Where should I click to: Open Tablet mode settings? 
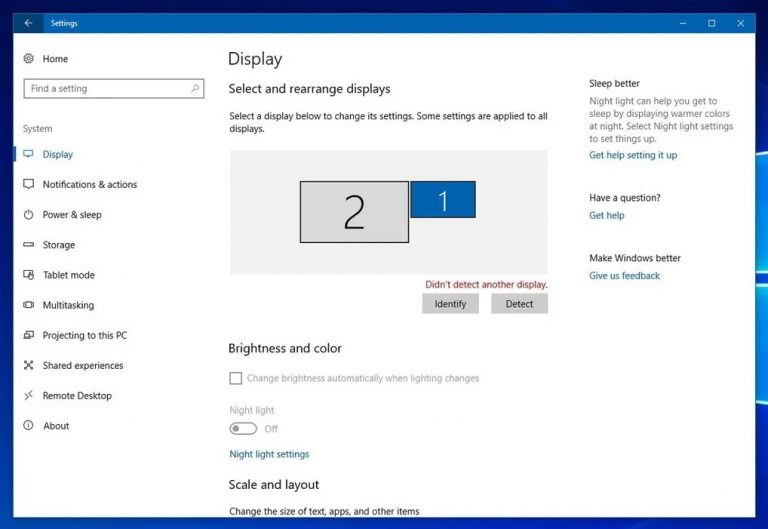pyautogui.click(x=69, y=275)
